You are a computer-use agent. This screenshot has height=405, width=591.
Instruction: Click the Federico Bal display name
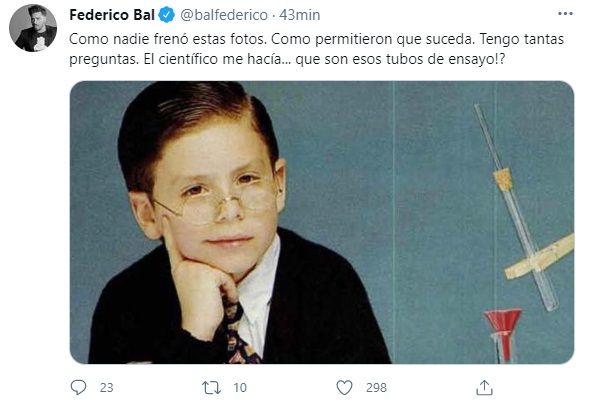point(112,15)
